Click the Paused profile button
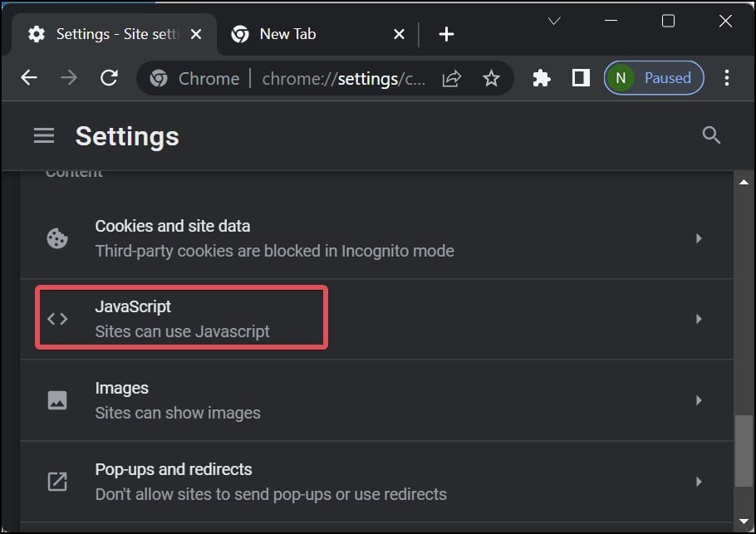 click(654, 78)
